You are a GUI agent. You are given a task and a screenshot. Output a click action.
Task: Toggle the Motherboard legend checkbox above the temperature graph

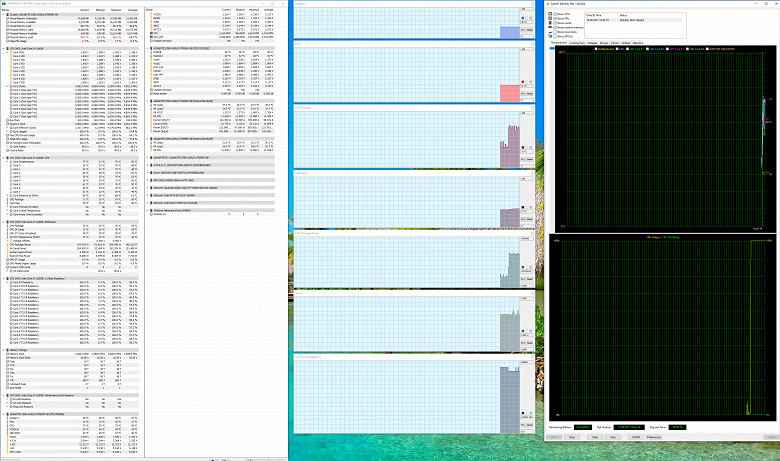(596, 49)
